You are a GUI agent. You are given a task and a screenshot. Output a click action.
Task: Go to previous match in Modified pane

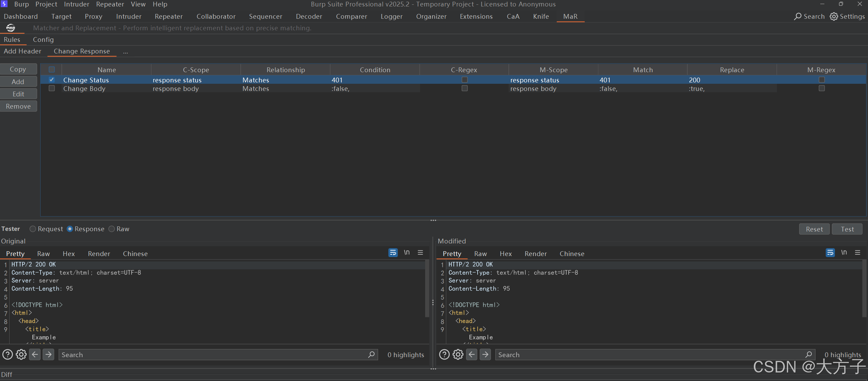click(x=472, y=354)
